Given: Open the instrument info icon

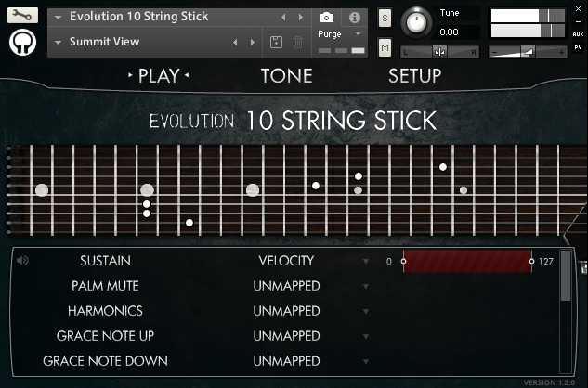Looking at the screenshot, I should [354, 18].
